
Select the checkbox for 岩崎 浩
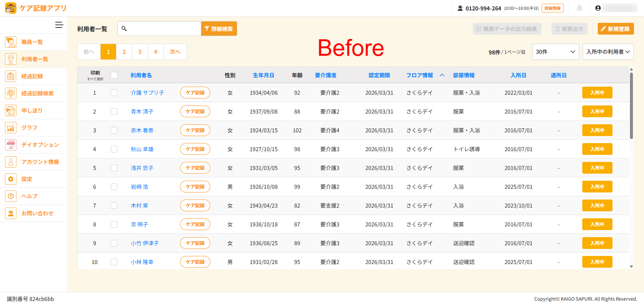click(x=114, y=187)
